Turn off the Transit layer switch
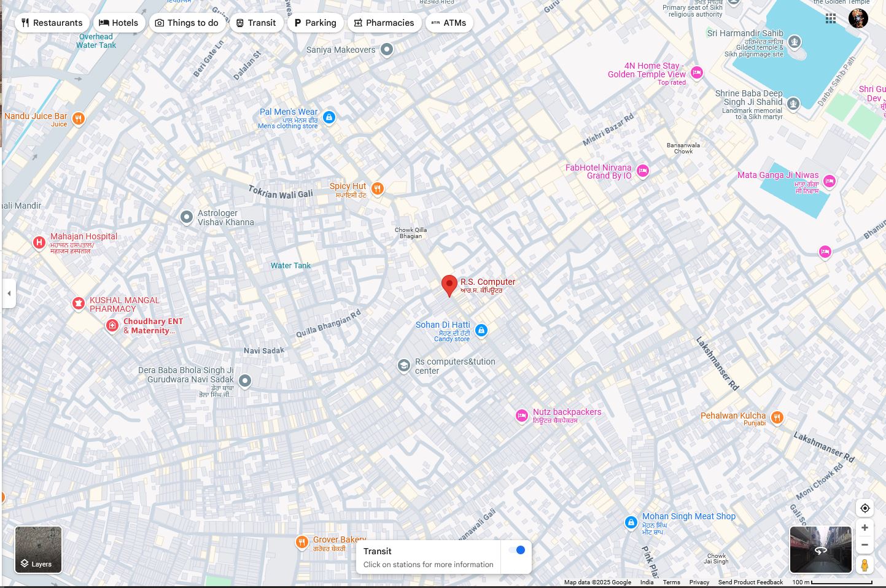Screen dimensions: 886x588 516,550
